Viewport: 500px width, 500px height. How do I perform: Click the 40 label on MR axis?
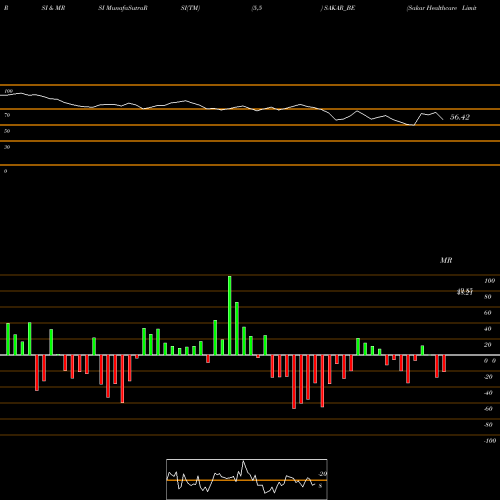click(x=488, y=329)
